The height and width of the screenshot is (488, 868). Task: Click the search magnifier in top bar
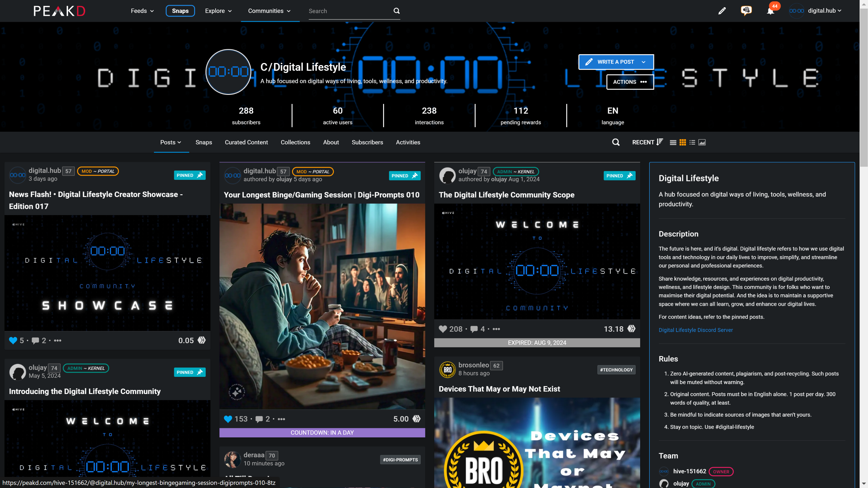click(x=397, y=11)
